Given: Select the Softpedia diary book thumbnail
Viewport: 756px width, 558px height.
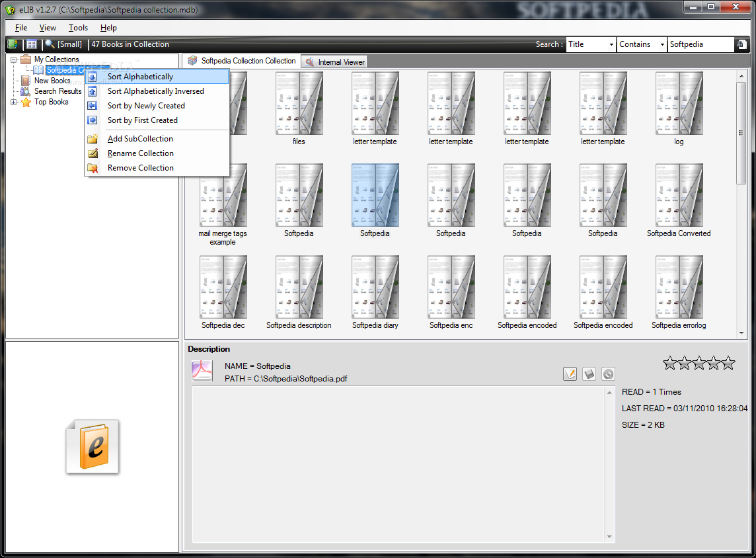Looking at the screenshot, I should click(375, 287).
